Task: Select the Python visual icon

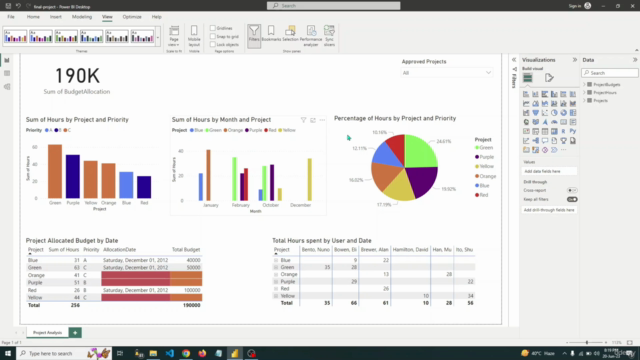Action: click(573, 131)
